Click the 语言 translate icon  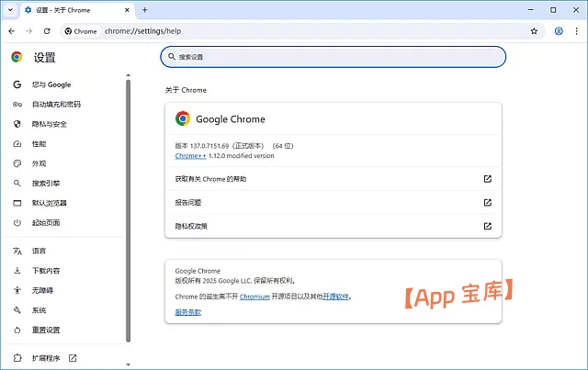point(17,251)
